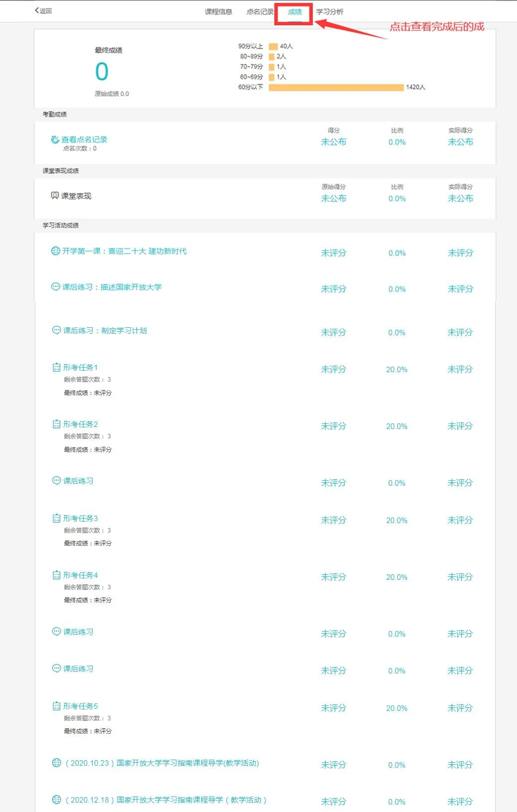517x812 pixels.
Task: Click the chat bubble icon of the last 课后练习
Action: pyautogui.click(x=56, y=670)
